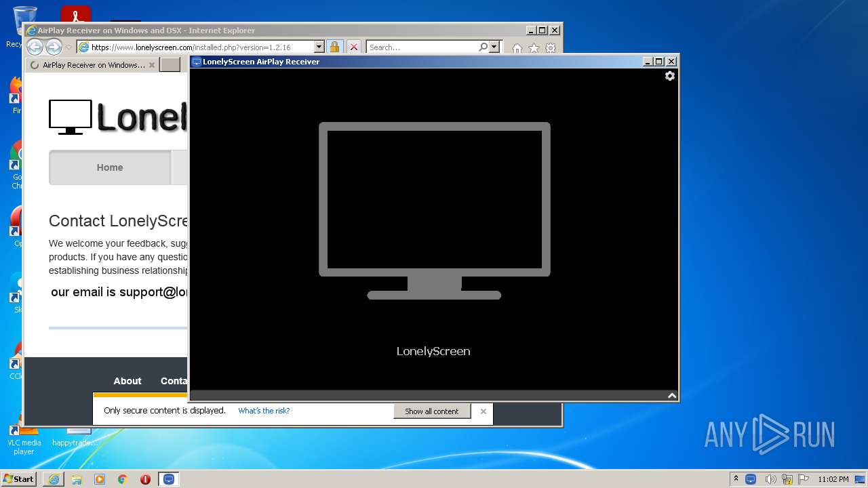Open the network tray icon
This screenshot has height=488, width=868.
pos(787,479)
